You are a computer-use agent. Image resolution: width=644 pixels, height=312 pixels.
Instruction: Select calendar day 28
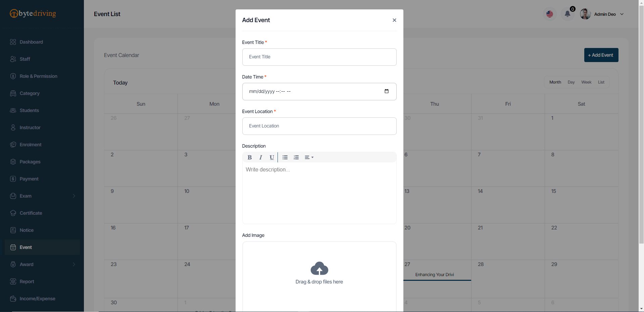pyautogui.click(x=481, y=264)
